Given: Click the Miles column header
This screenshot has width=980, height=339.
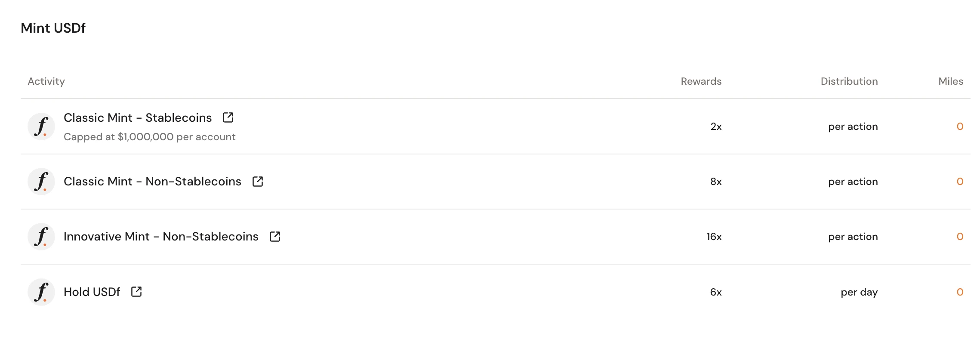Looking at the screenshot, I should click(x=951, y=81).
